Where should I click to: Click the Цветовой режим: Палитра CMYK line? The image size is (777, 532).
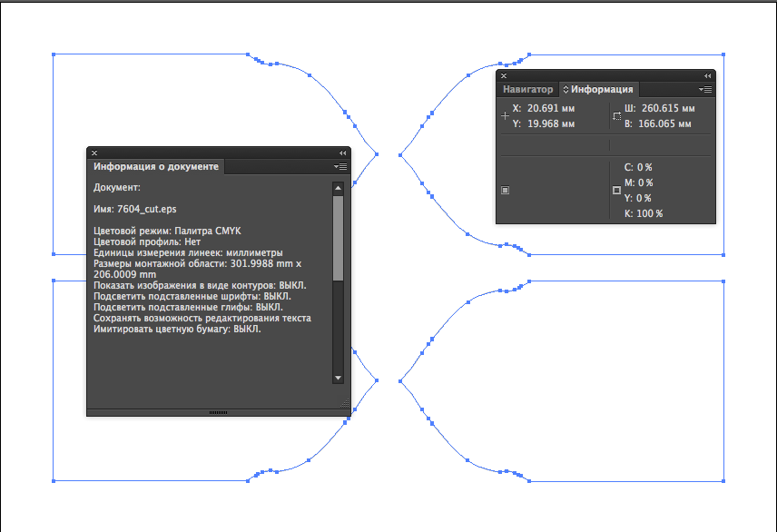point(167,231)
